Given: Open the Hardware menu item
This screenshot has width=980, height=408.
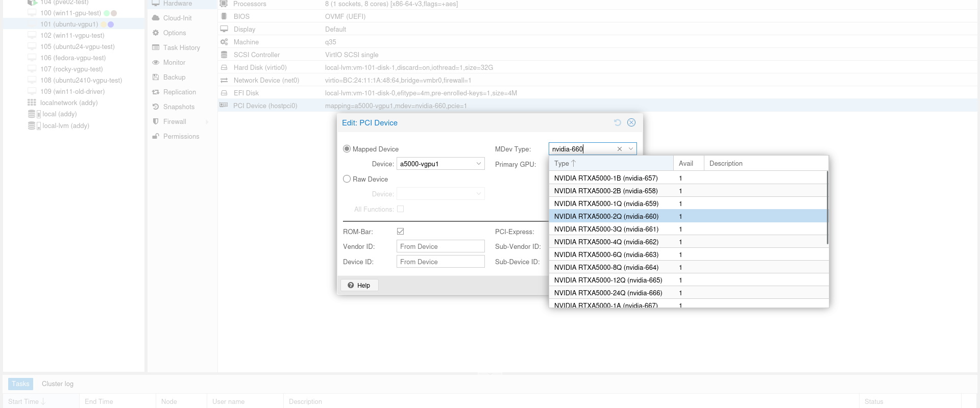Looking at the screenshot, I should point(182,4).
